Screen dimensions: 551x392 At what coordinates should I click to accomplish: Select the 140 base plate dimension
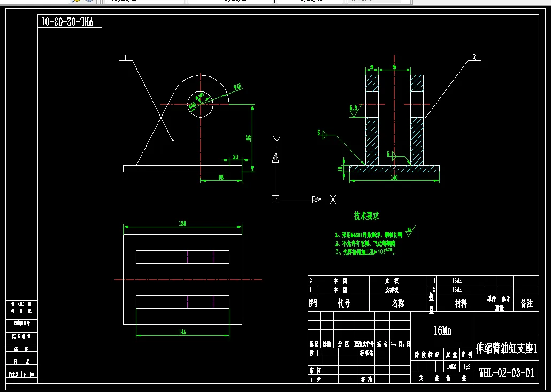[394, 178]
